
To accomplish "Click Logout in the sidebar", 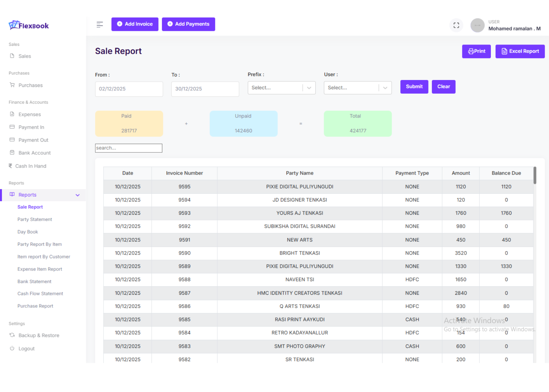I will 26,349.
